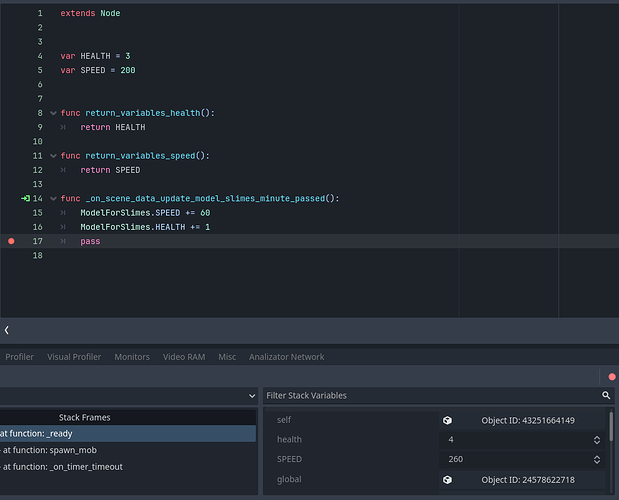The image size is (619, 500).
Task: Click the object cube icon for self
Action: [447, 420]
